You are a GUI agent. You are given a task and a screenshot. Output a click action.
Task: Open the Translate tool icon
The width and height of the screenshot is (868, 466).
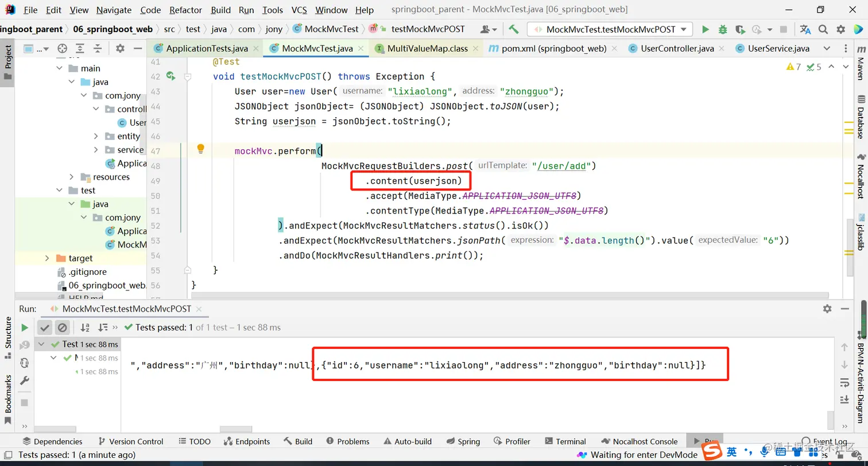805,29
